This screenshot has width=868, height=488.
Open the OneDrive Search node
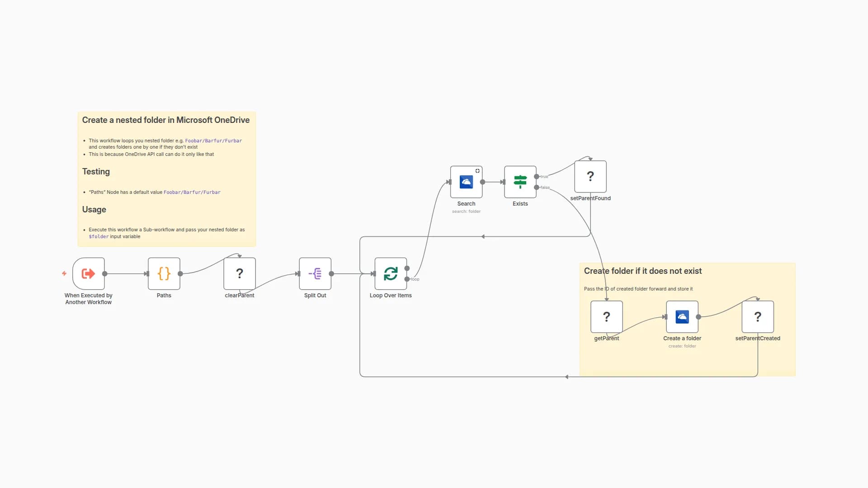(466, 182)
